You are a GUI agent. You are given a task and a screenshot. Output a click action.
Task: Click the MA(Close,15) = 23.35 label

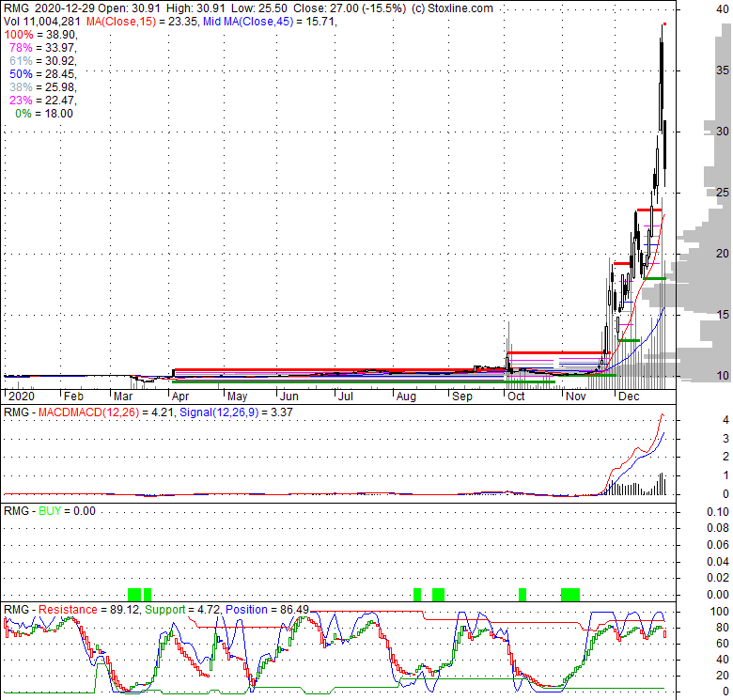[141, 22]
